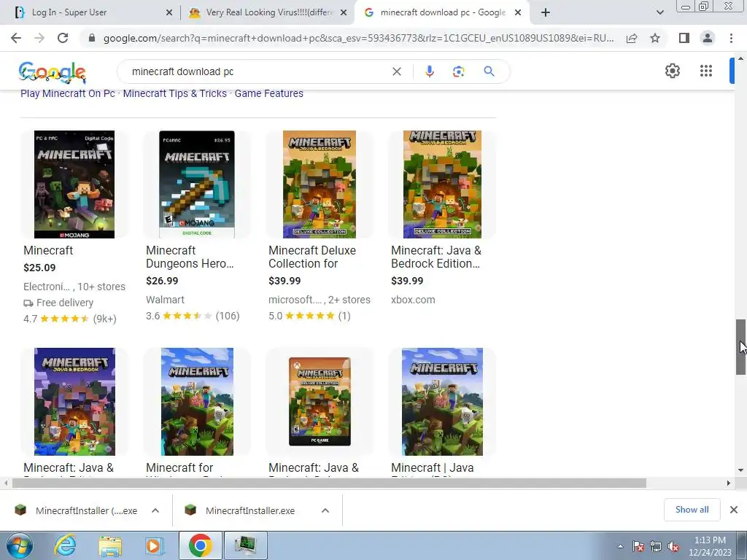Image resolution: width=747 pixels, height=560 pixels.
Task: Submit search with magnifier icon
Action: pyautogui.click(x=489, y=71)
